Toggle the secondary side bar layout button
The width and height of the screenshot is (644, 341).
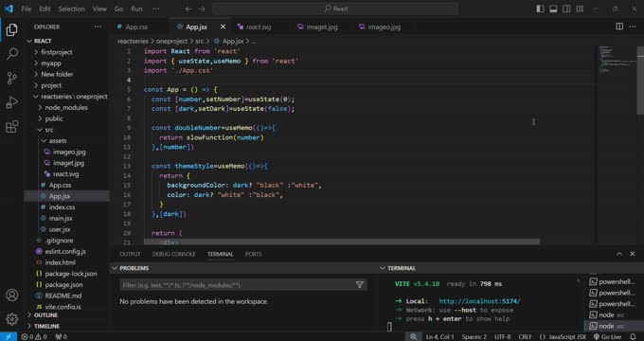click(566, 9)
